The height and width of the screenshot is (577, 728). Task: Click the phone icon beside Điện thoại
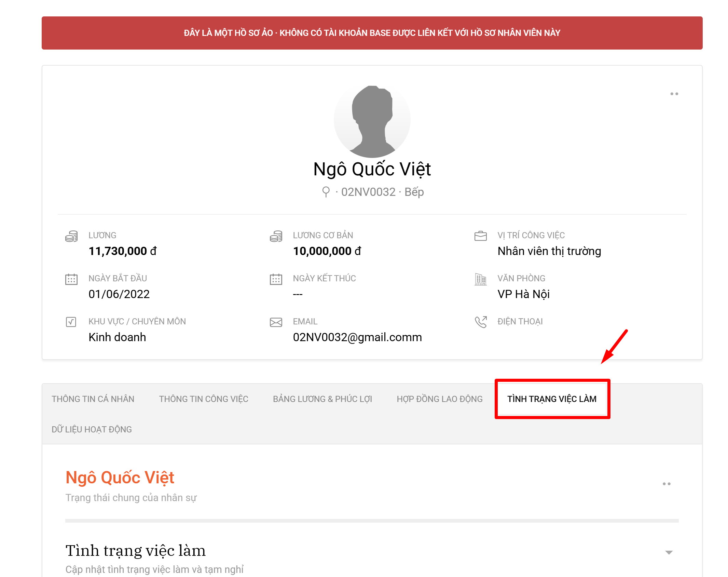[x=480, y=322]
